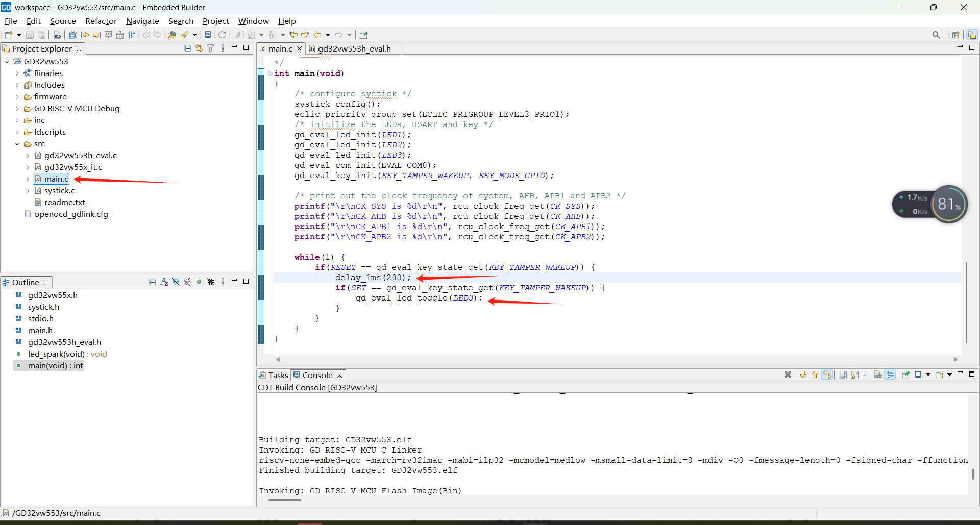Pin the Console view
Viewport: 980px width, 525px height.
coord(906,375)
